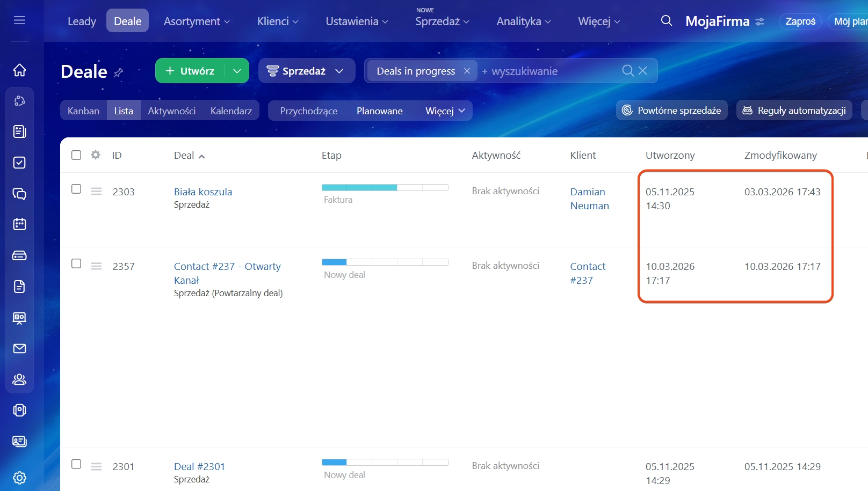868x491 pixels.
Task: Tick the checkbox for deal 2303
Action: coord(76,189)
